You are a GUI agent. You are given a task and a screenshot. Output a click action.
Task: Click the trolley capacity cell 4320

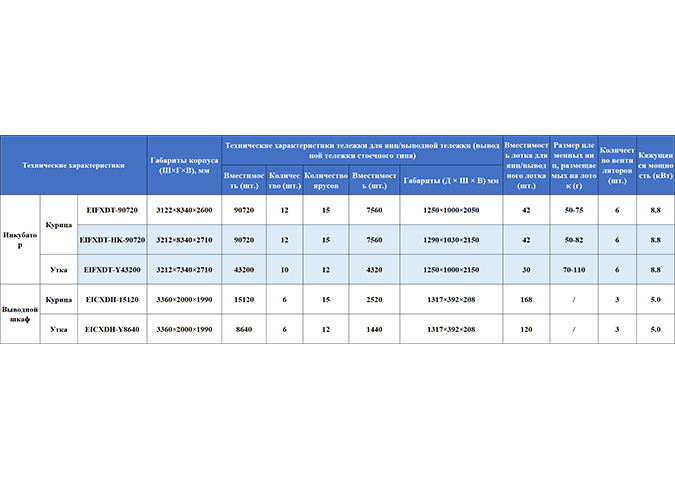tap(374, 270)
